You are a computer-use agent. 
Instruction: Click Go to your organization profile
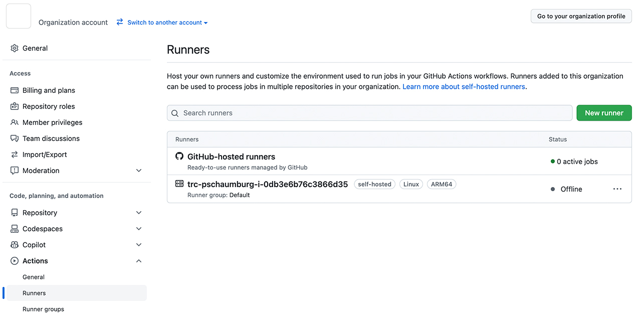pyautogui.click(x=581, y=16)
